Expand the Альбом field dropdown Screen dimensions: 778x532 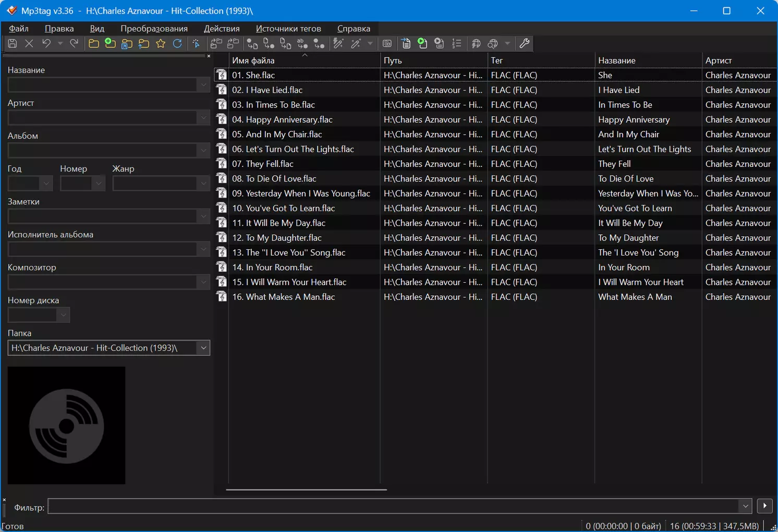[x=203, y=151]
